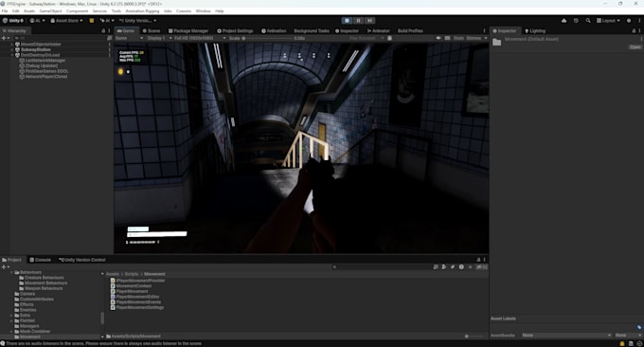Toggle the Stats overlay
The image size is (644, 347).
458,38
